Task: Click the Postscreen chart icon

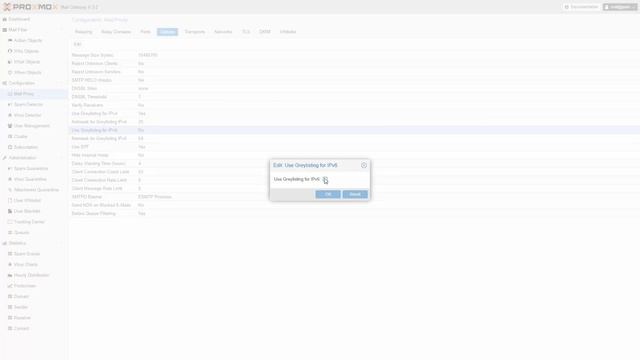Action: tap(10, 286)
